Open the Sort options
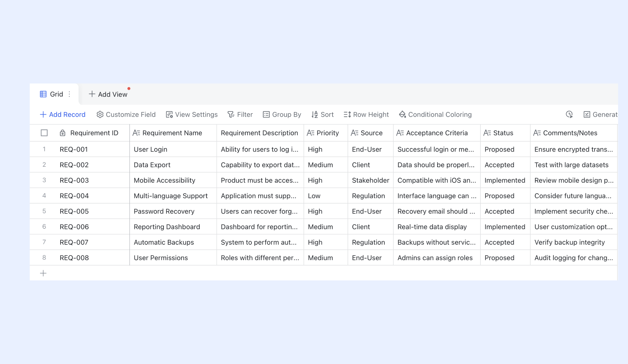 [323, 114]
